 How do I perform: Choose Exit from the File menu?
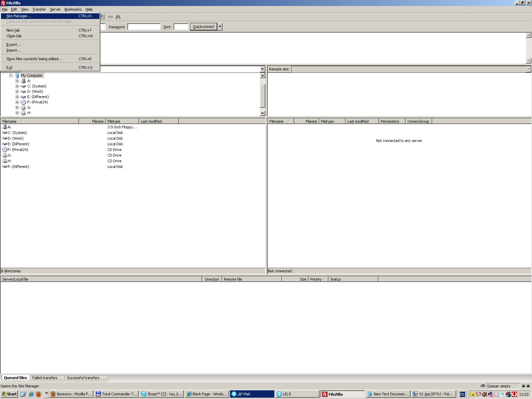[x=50, y=67]
